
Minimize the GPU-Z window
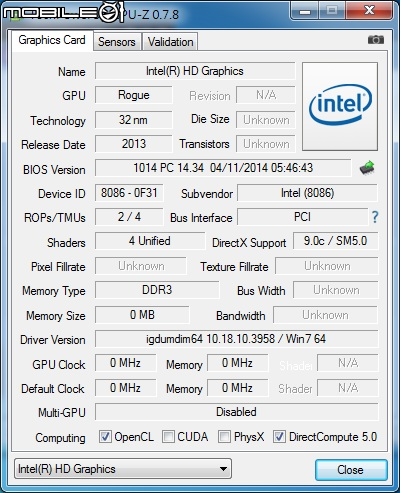tap(305, 11)
